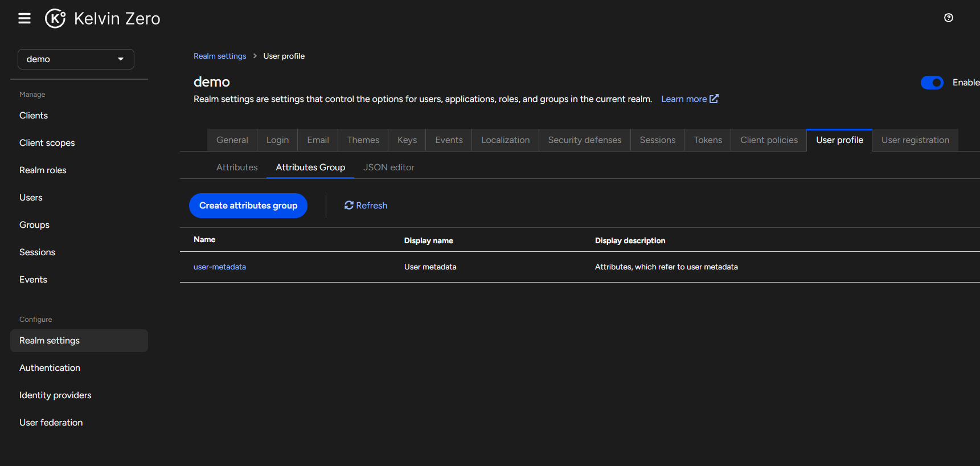Go to the Localization tab
Screen dimensions: 980x466
coord(505,140)
